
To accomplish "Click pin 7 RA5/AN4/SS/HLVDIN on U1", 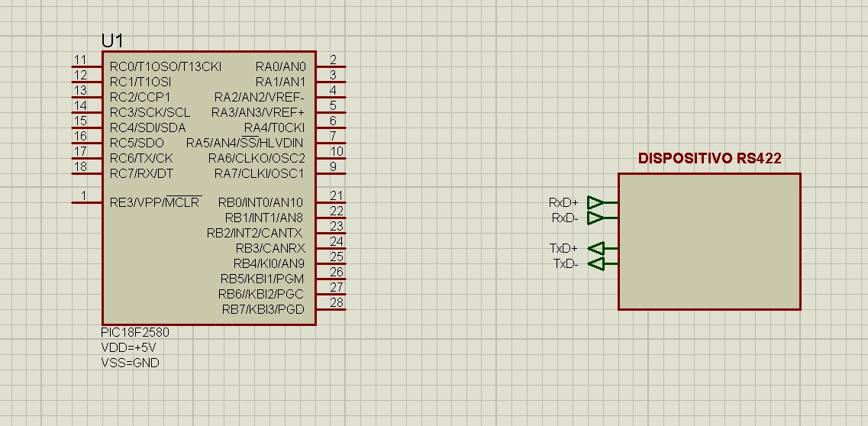I will tap(331, 143).
